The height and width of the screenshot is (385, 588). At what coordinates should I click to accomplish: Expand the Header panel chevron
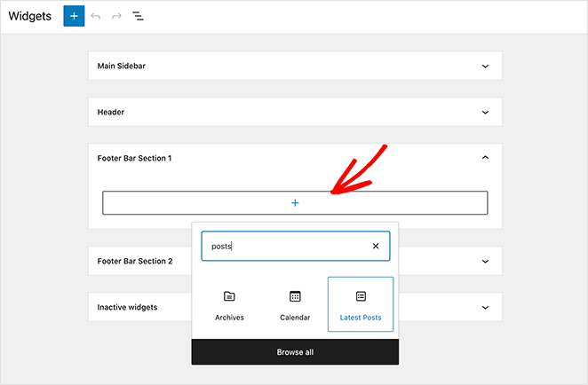[485, 113]
